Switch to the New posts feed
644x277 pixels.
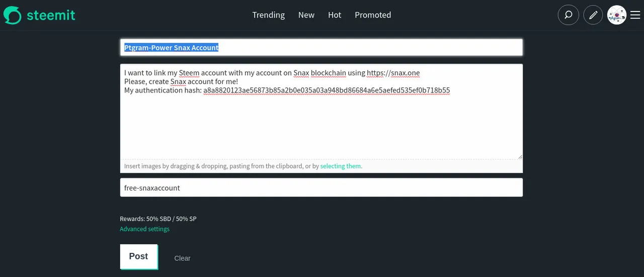click(x=306, y=15)
